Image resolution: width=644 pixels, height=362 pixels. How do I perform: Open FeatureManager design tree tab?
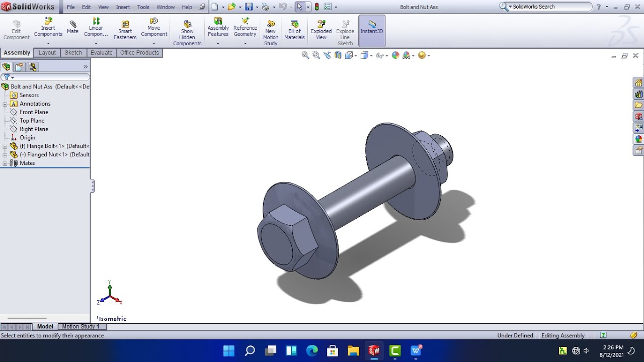coord(6,67)
